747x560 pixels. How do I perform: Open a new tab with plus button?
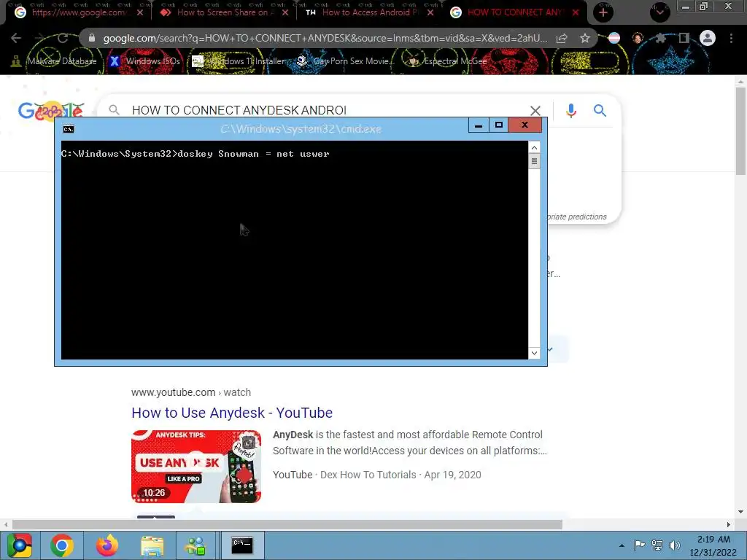[603, 12]
